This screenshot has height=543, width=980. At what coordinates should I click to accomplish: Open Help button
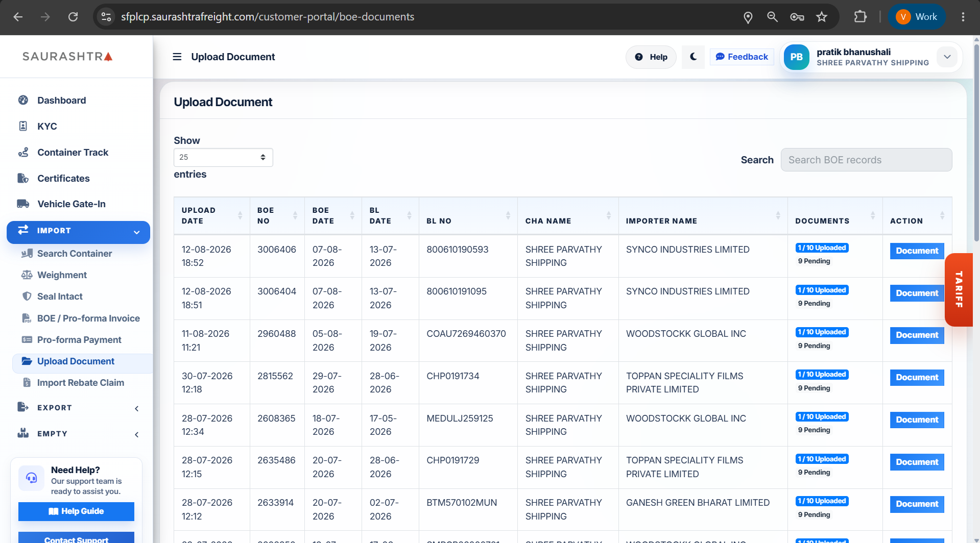651,57
